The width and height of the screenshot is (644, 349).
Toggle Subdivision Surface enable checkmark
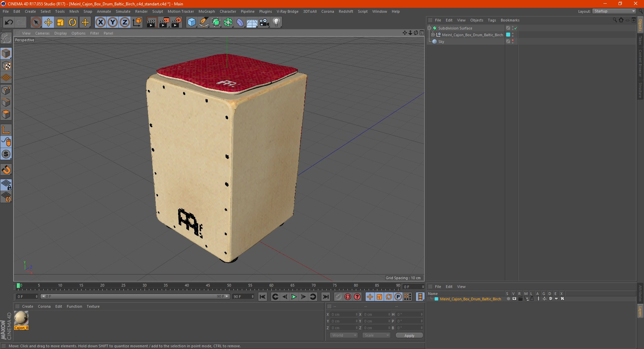(516, 28)
